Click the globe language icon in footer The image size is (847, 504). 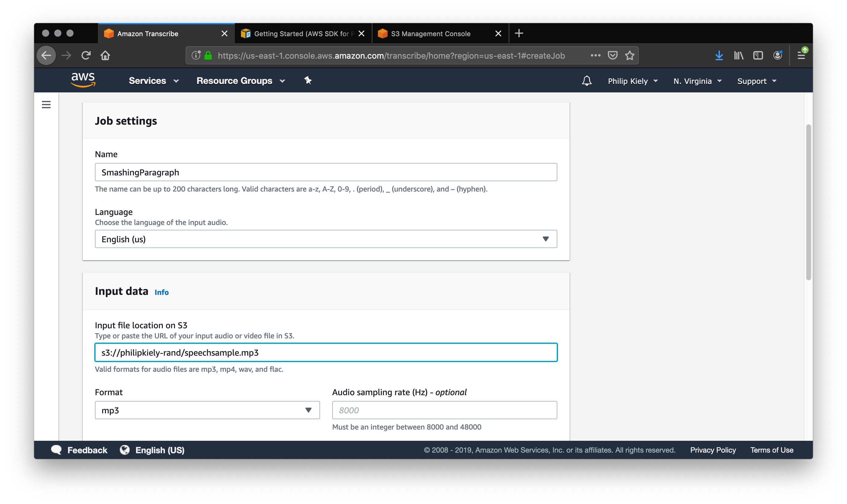pyautogui.click(x=125, y=450)
